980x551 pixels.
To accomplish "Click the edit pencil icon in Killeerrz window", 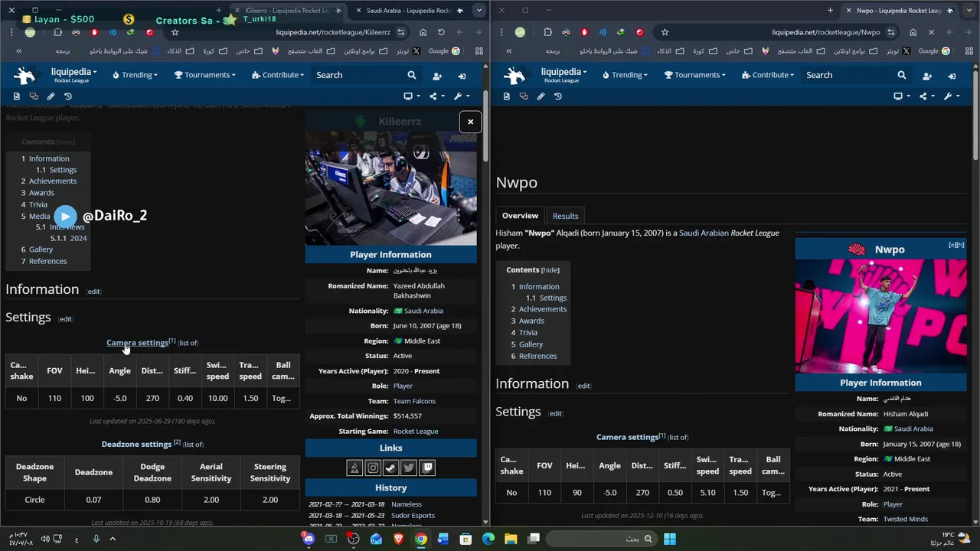I will coord(51,96).
